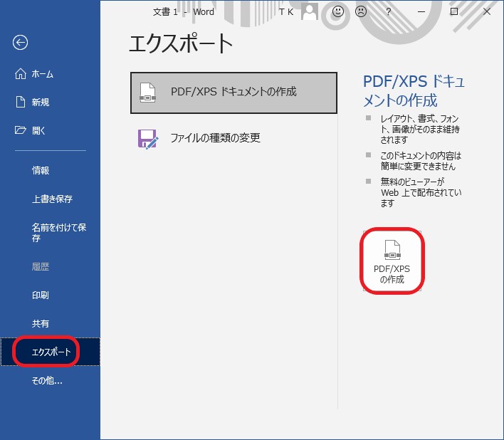Close the Word window
Viewport: 504px width, 440px height.
pyautogui.click(x=487, y=11)
